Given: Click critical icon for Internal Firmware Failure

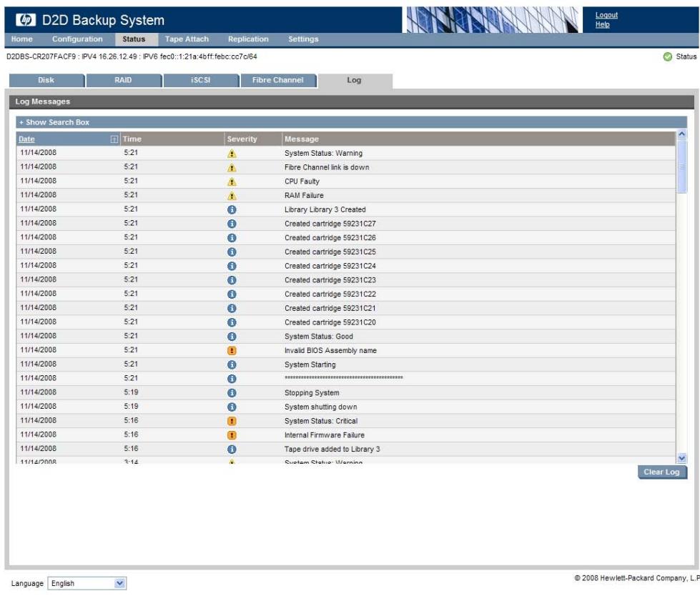Looking at the screenshot, I should point(232,435).
